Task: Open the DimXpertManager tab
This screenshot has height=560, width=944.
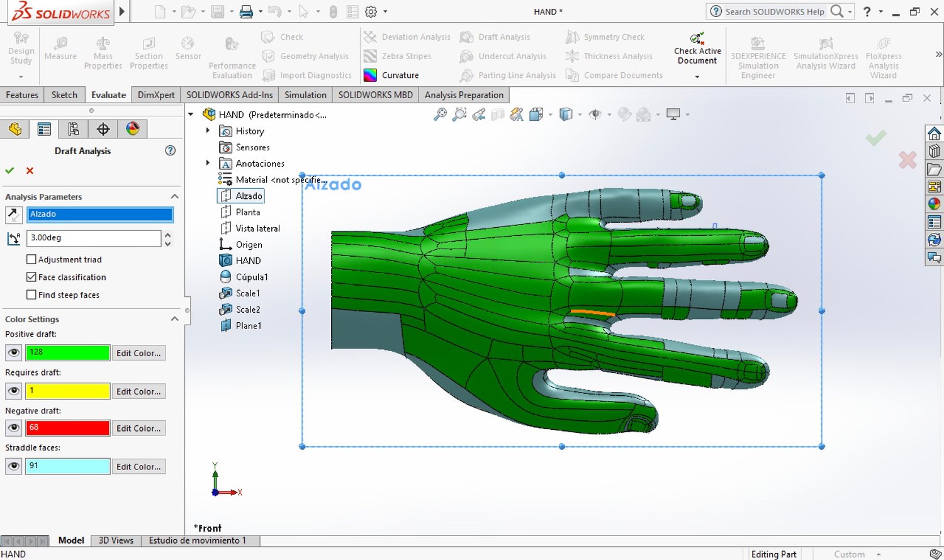Action: click(103, 129)
